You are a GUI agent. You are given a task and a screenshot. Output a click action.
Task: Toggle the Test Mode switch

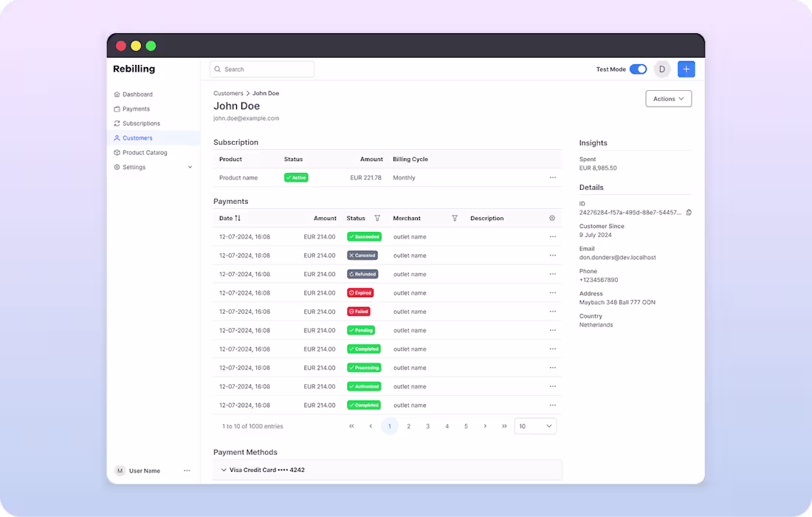638,69
